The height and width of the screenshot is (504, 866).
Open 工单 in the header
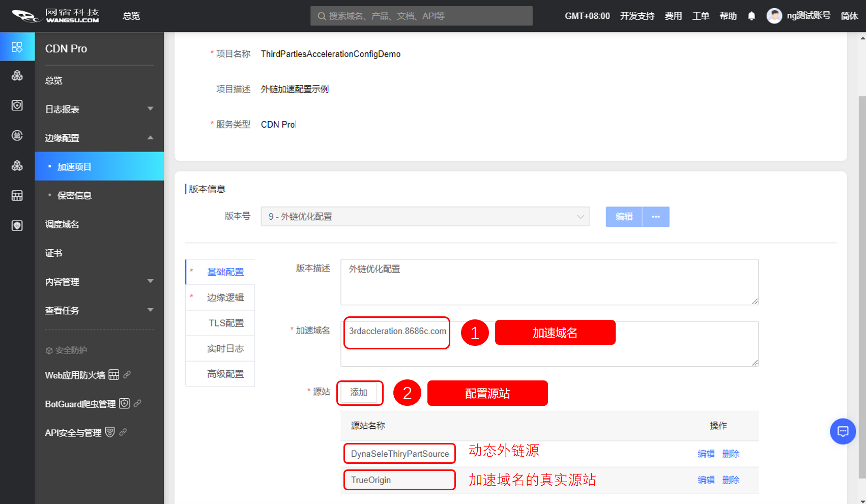pyautogui.click(x=701, y=16)
